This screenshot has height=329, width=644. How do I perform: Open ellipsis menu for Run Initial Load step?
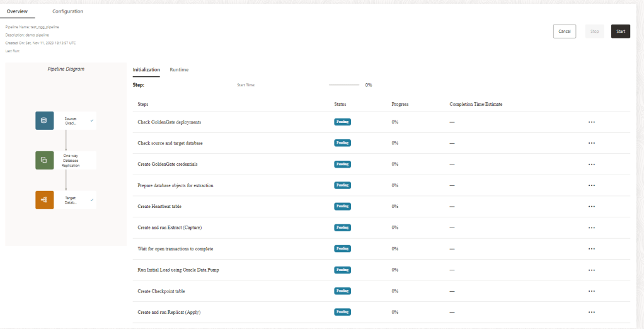coord(591,270)
